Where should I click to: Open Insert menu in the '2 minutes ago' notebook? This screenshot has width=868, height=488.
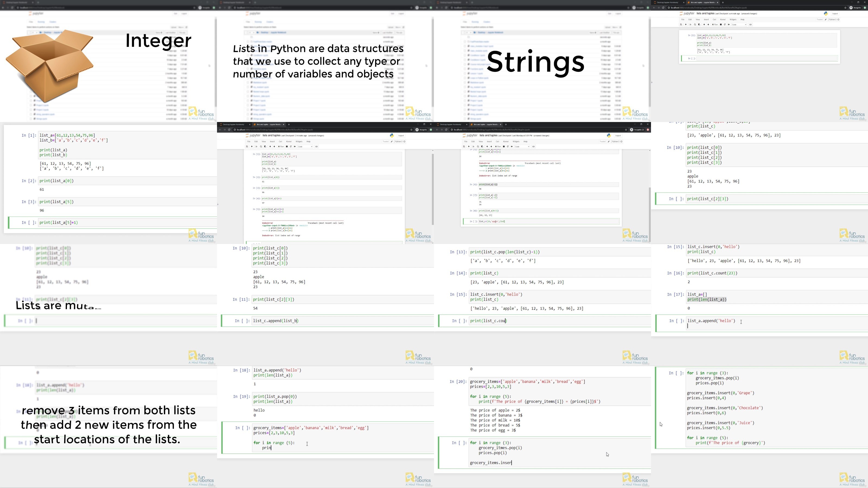(272, 142)
